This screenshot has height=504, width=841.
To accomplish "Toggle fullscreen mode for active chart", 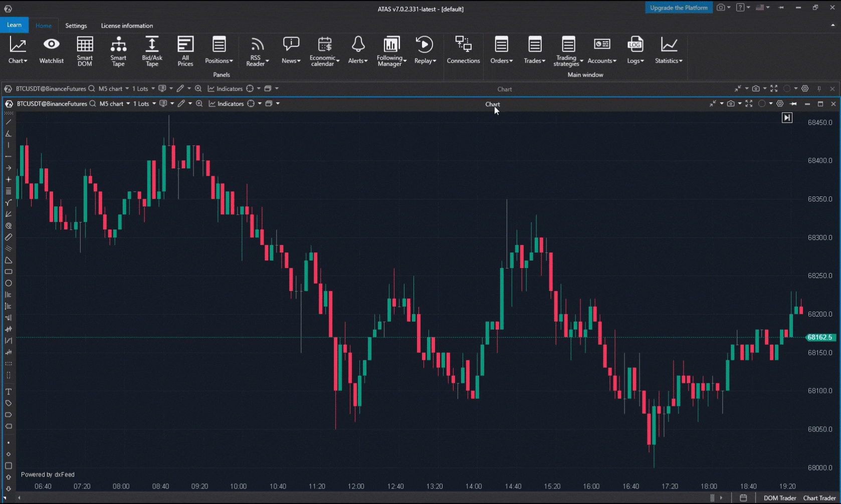I will [x=749, y=104].
